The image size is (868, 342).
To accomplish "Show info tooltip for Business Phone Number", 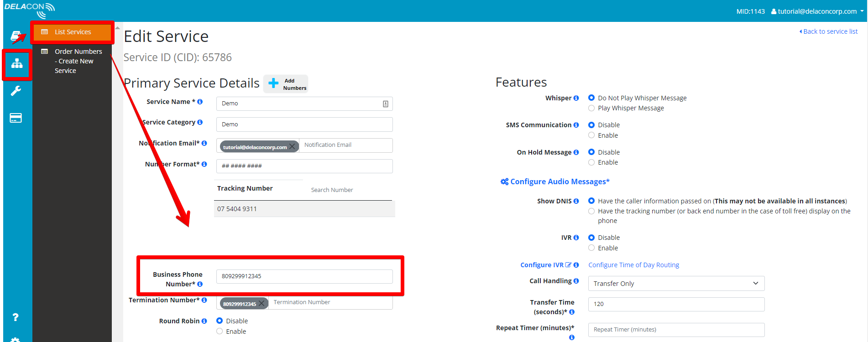I will click(x=200, y=284).
